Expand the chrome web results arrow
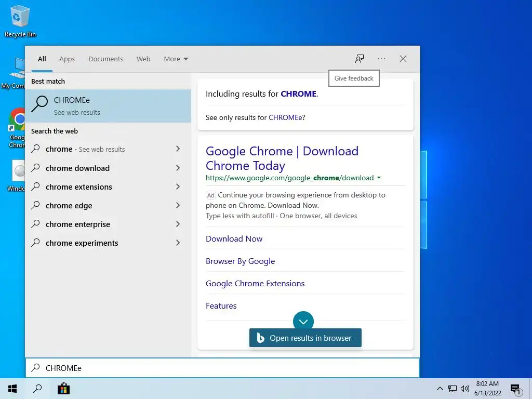The width and height of the screenshot is (532, 399). point(178,149)
